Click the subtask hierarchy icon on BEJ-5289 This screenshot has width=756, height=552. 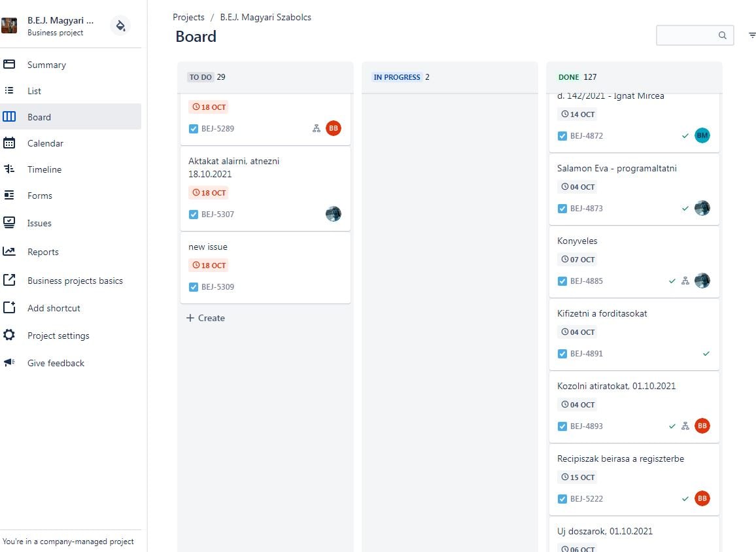317,128
